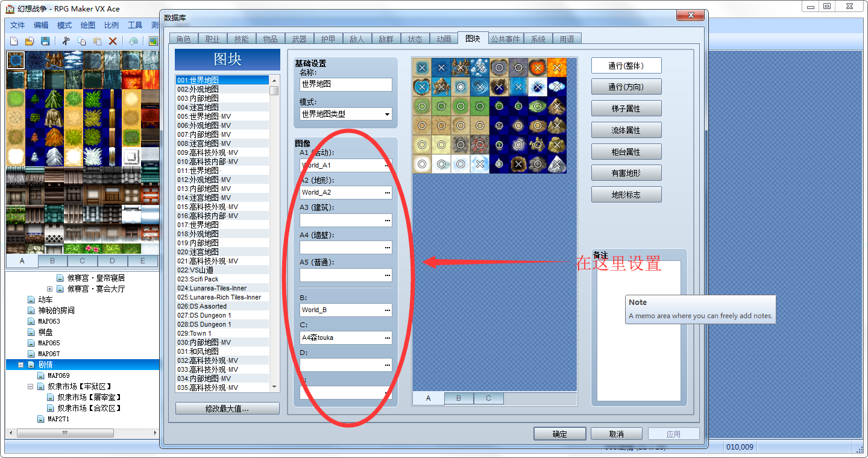
Task: Click the tileset list scroll-up arrow
Action: 274,80
